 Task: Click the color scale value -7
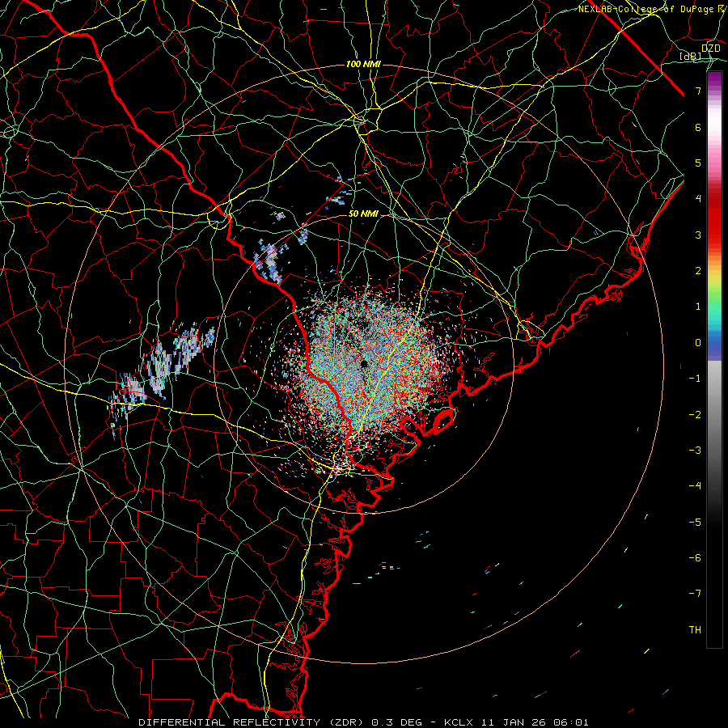[695, 594]
